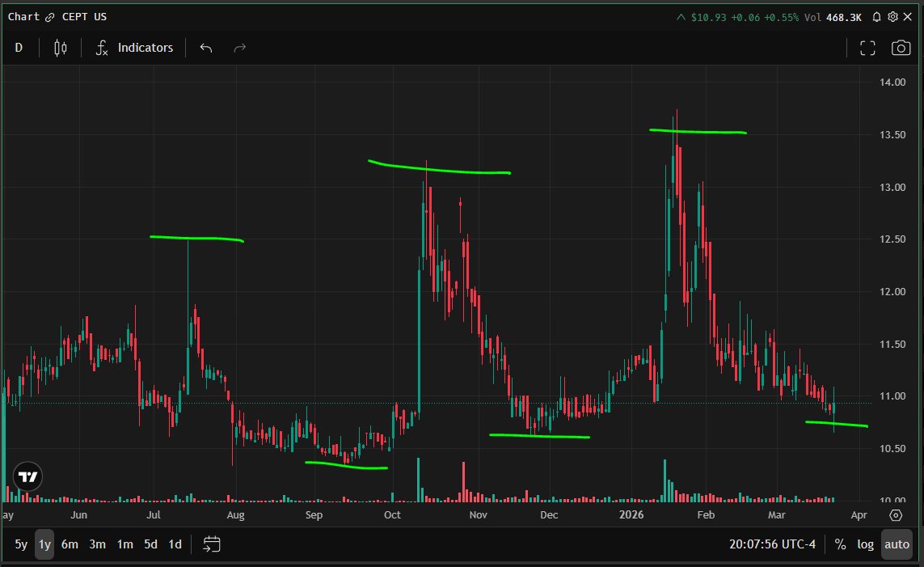Click the 12.50 price axis label

(892, 239)
